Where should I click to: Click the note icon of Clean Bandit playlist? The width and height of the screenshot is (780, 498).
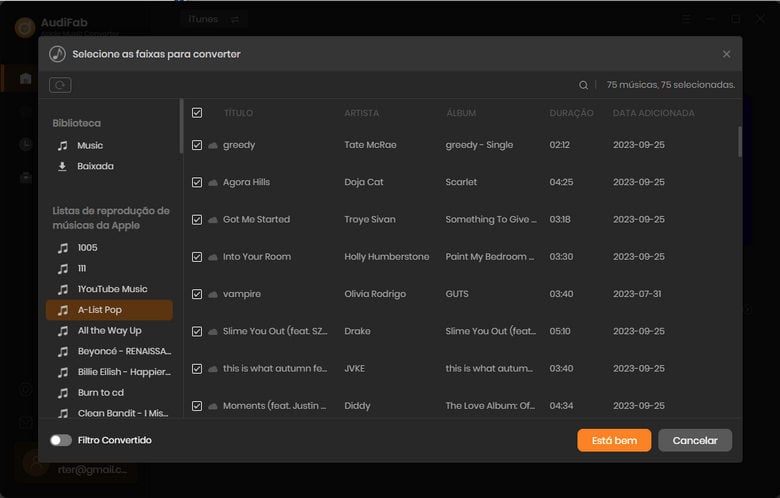[63, 413]
